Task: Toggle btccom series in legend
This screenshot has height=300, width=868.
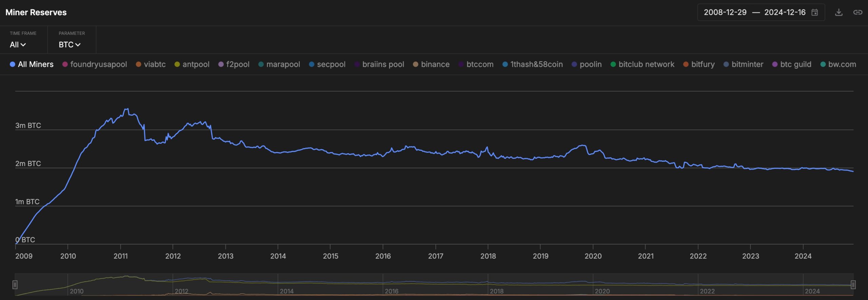Action: (x=476, y=64)
